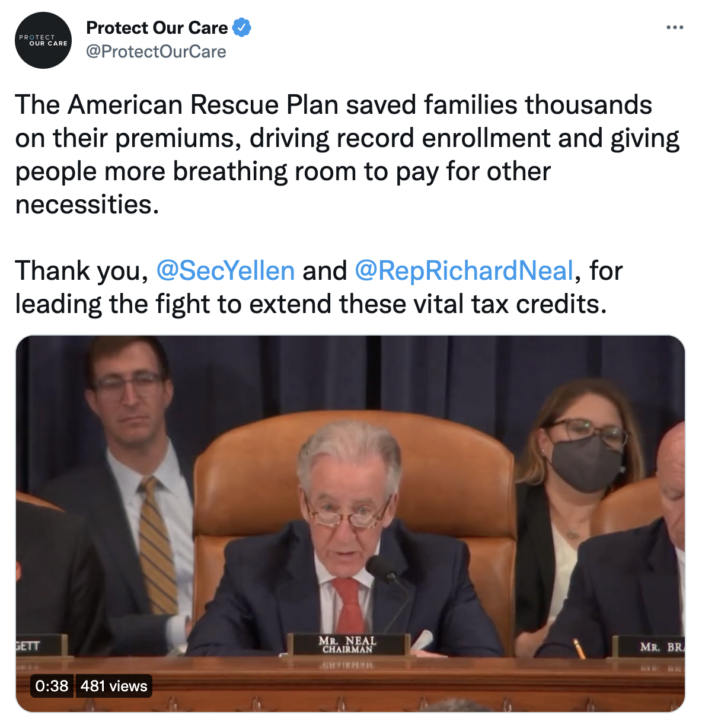Image resolution: width=702 pixels, height=728 pixels.
Task: Open the @RepRichardNeal mention
Action: click(464, 271)
